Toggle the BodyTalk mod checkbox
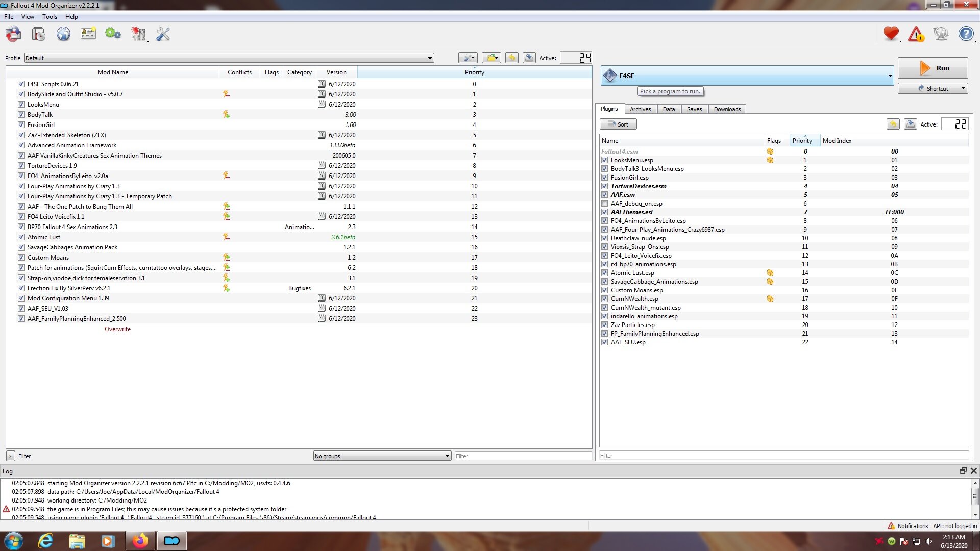This screenshot has height=551, width=980. 21,114
